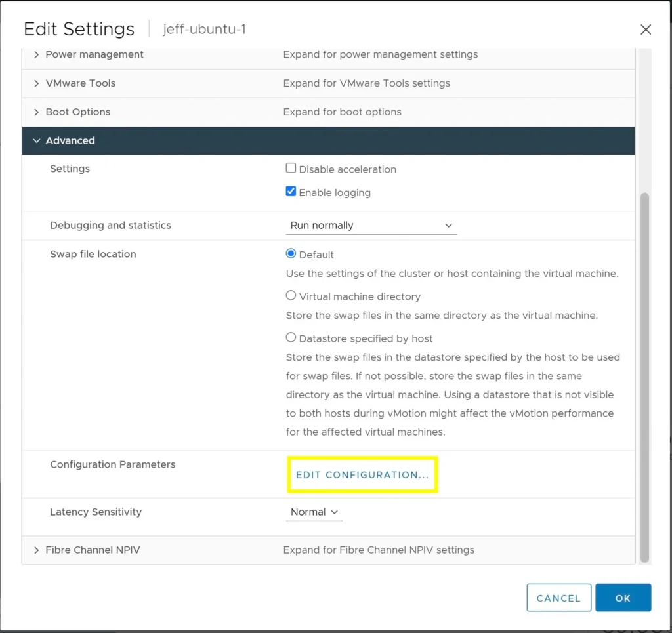Uncheck the Enable logging option

tap(291, 191)
